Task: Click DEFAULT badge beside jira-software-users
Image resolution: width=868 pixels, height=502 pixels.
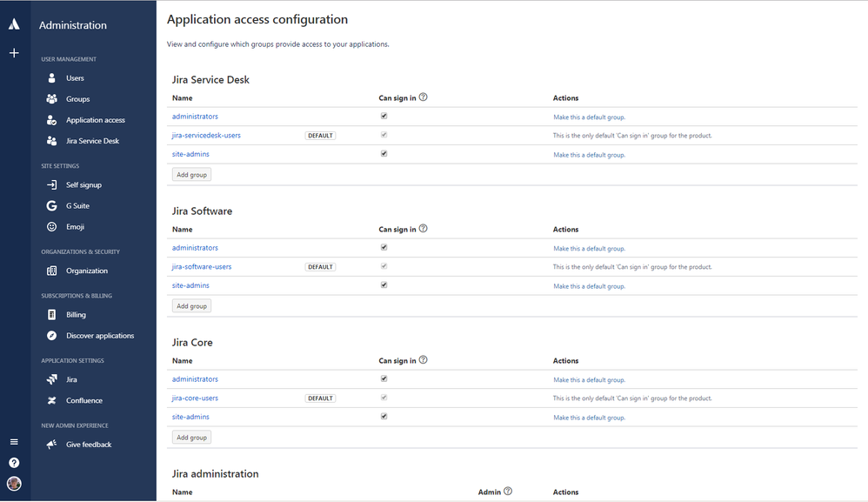Action: coord(320,267)
